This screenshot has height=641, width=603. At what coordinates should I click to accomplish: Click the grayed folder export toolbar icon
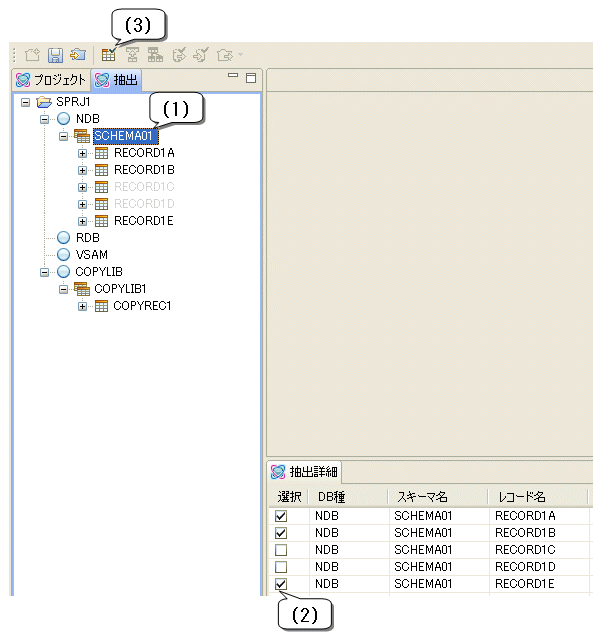224,55
